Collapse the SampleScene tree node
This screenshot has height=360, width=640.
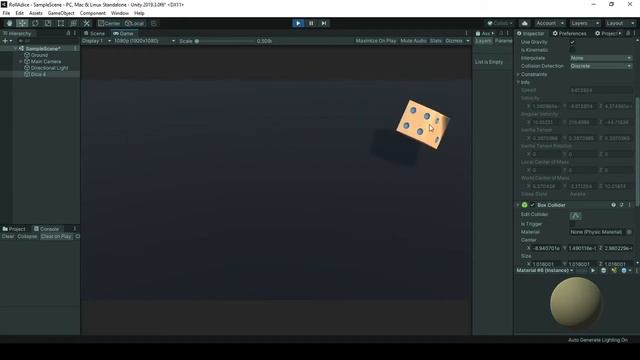click(x=16, y=49)
